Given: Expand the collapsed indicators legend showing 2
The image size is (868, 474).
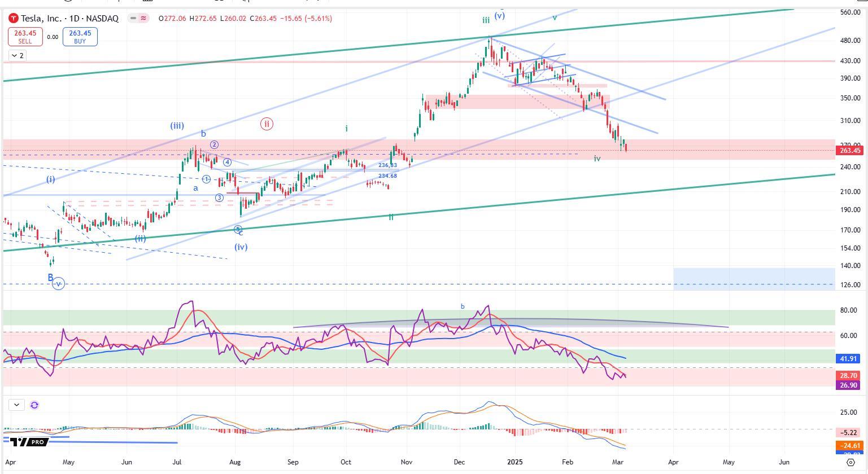Looking at the screenshot, I should (x=17, y=55).
